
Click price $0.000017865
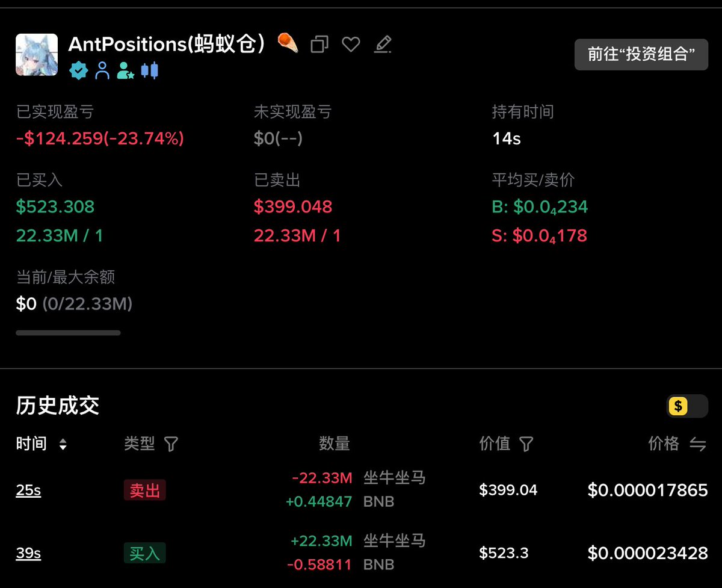[648, 491]
